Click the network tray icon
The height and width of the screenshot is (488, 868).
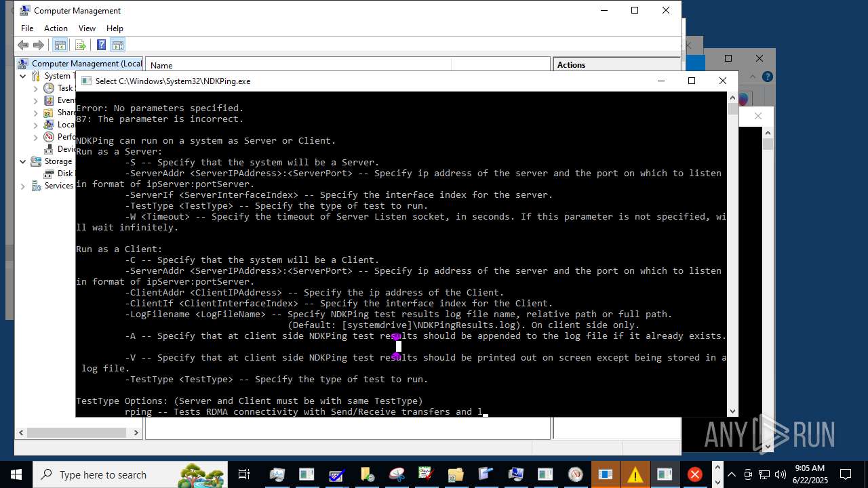(764, 474)
